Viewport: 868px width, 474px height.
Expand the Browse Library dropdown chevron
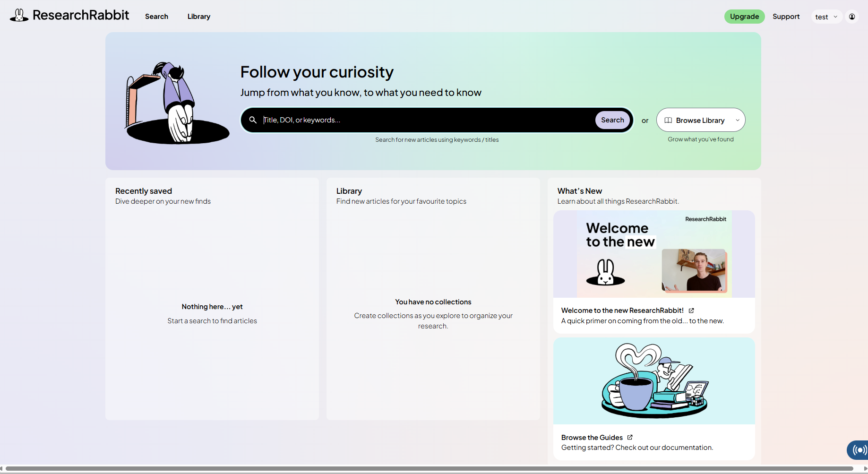pos(737,121)
